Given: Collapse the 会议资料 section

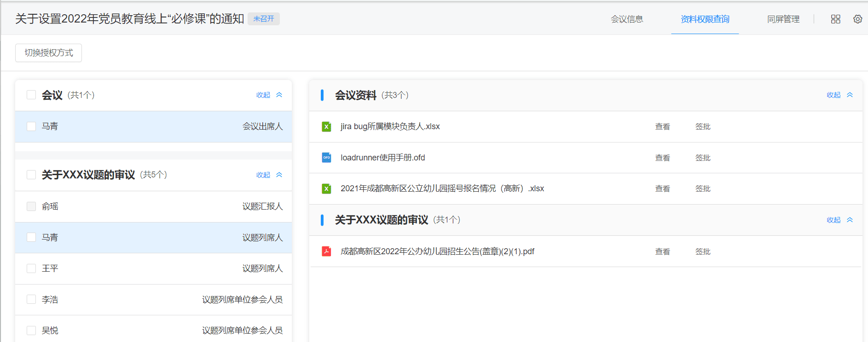Looking at the screenshot, I should click(839, 95).
